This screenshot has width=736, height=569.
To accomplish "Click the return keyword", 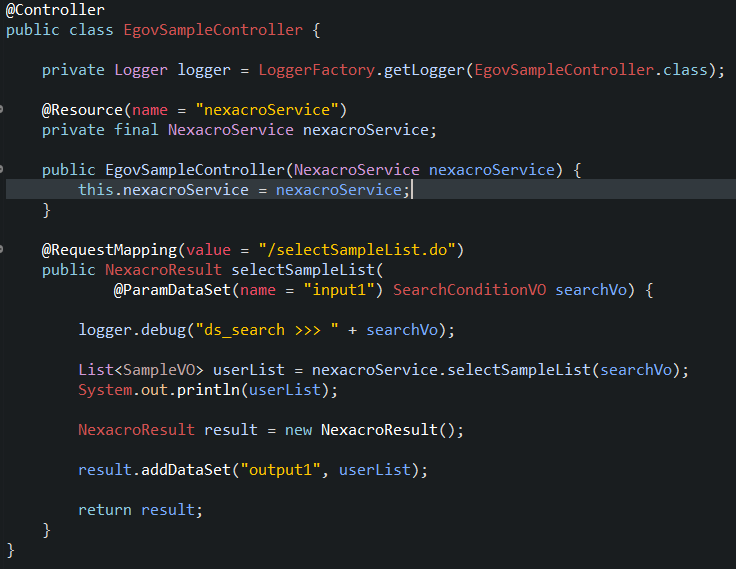I will 105,510.
